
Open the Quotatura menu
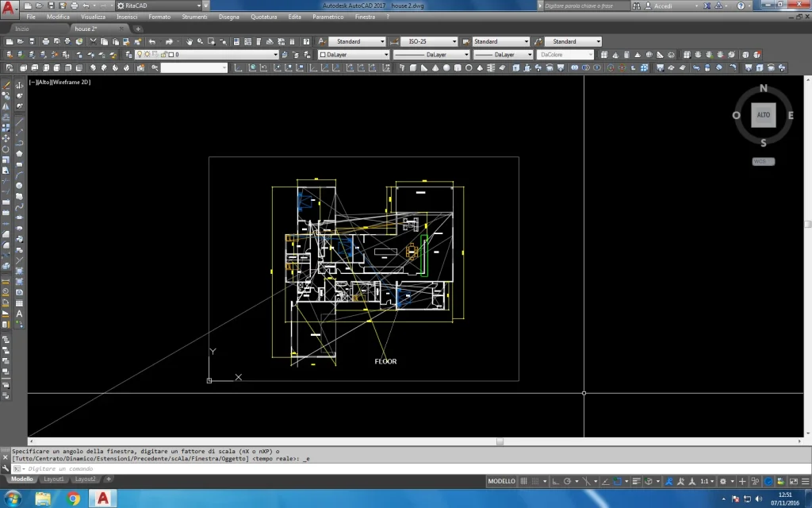pyautogui.click(x=264, y=17)
